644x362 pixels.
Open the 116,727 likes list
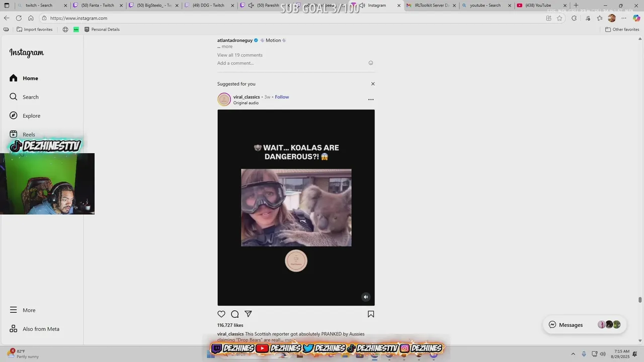[x=230, y=325]
